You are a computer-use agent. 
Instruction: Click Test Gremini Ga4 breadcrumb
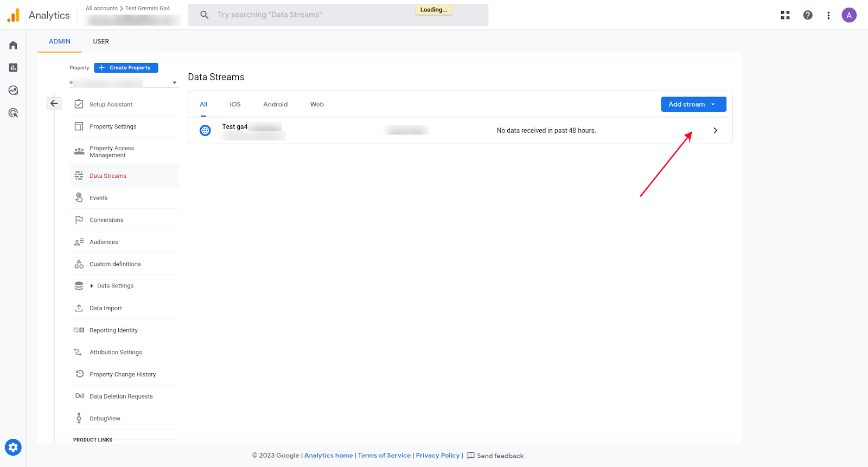click(x=148, y=8)
